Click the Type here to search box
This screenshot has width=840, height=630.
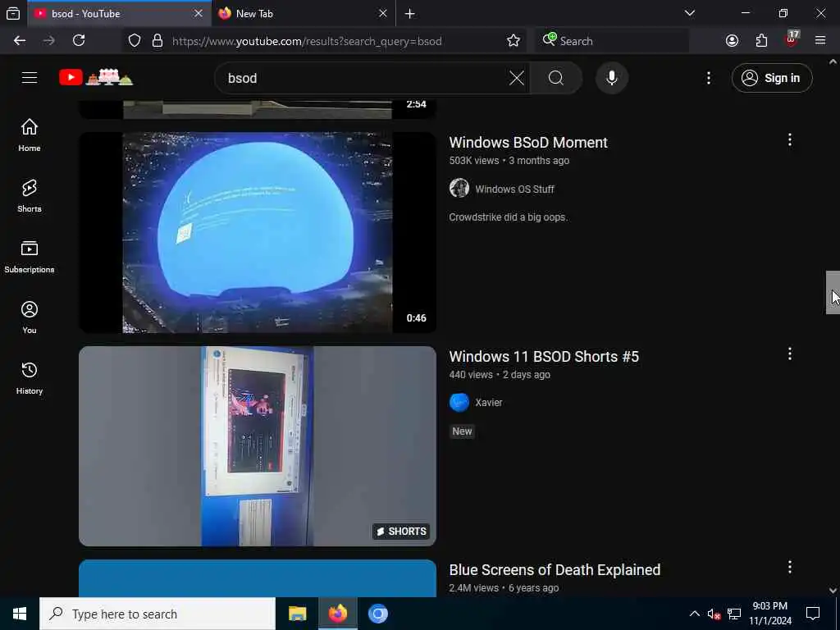click(157, 614)
